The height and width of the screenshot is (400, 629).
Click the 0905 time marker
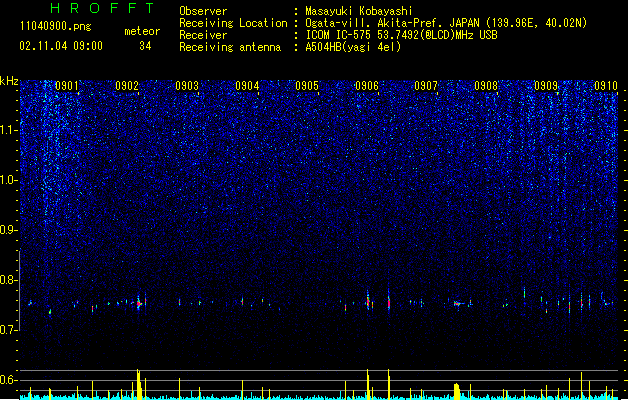pos(307,86)
